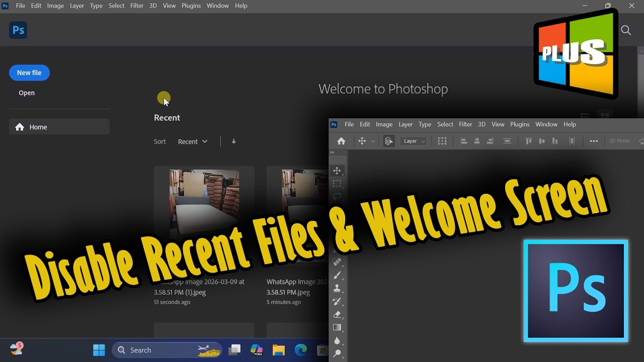Select the Blur tool
Screen dimensions: 644x362
[x=337, y=340]
